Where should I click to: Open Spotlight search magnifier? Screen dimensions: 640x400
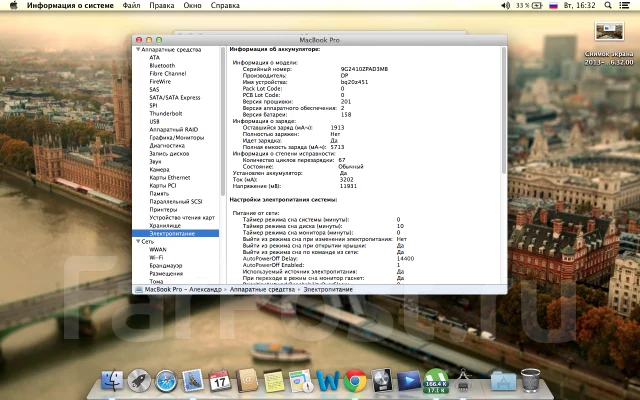[608, 5]
